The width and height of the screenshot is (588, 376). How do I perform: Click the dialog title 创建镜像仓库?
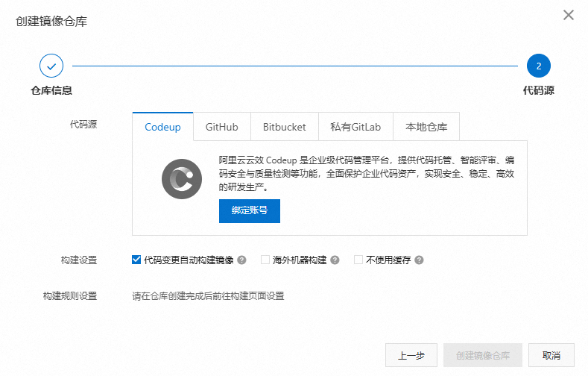click(x=51, y=21)
